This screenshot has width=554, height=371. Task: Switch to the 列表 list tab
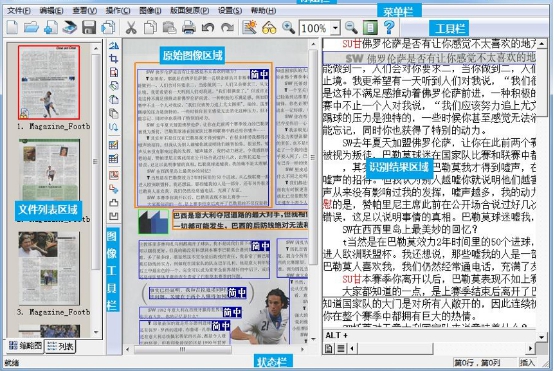(60, 346)
